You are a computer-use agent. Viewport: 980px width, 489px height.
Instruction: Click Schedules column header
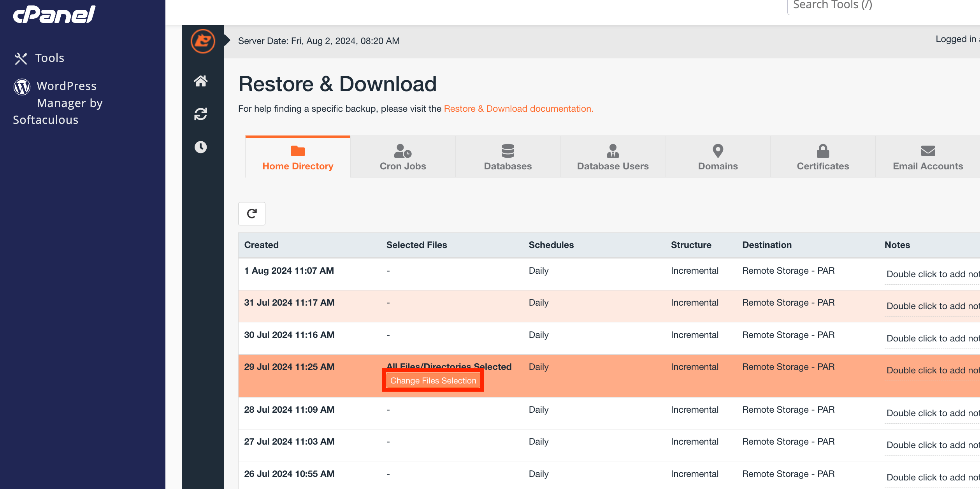pyautogui.click(x=551, y=245)
